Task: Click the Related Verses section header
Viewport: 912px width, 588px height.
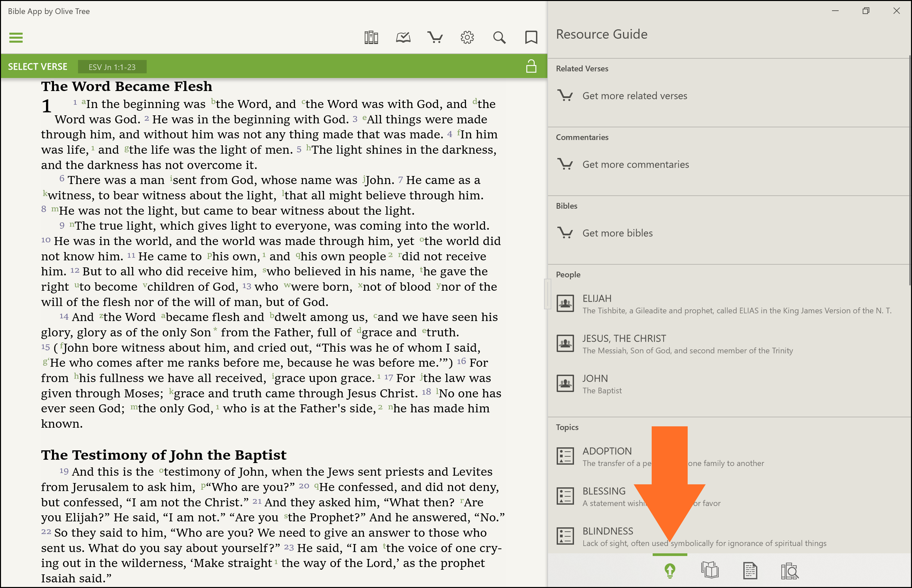Action: pos(582,69)
